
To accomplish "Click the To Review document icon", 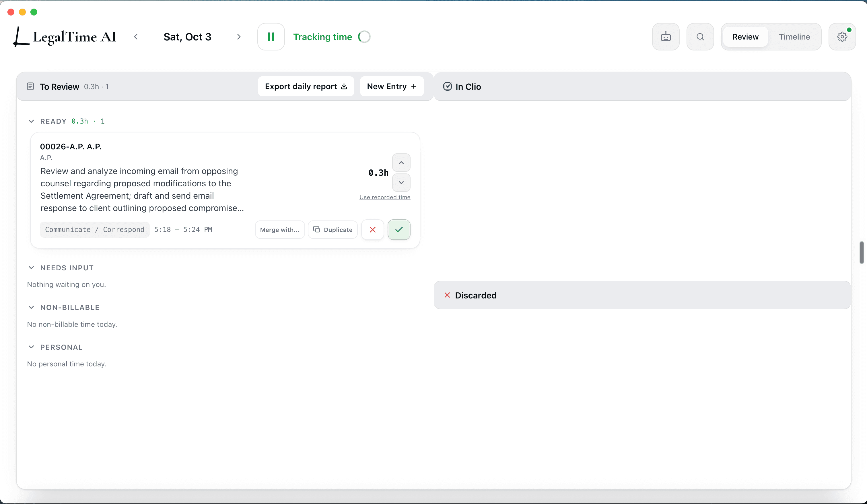I will (x=30, y=87).
